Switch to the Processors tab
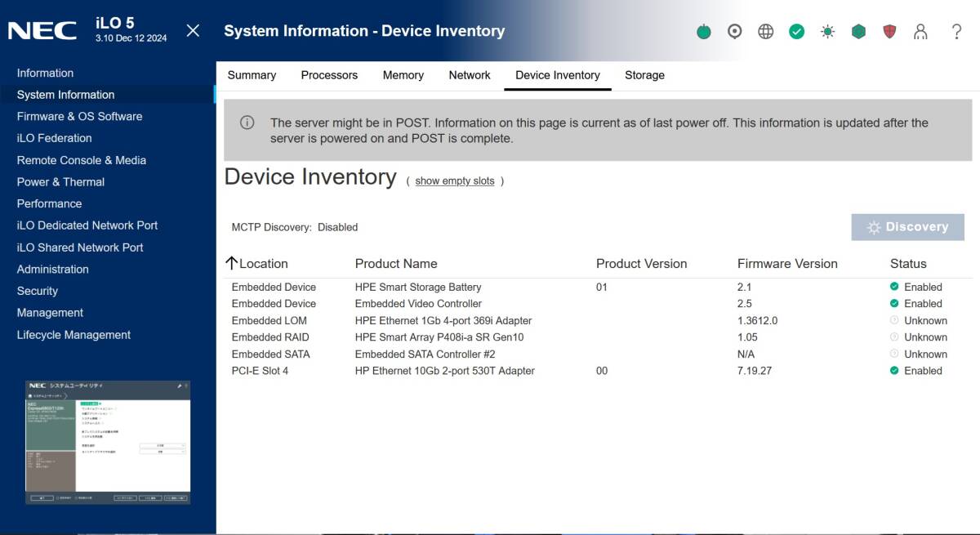Image resolution: width=980 pixels, height=535 pixels. tap(329, 75)
